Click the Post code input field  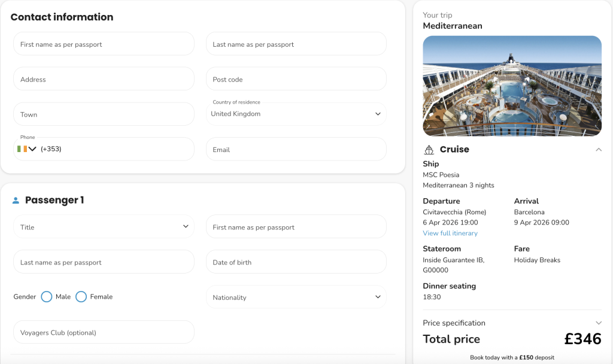[296, 78]
